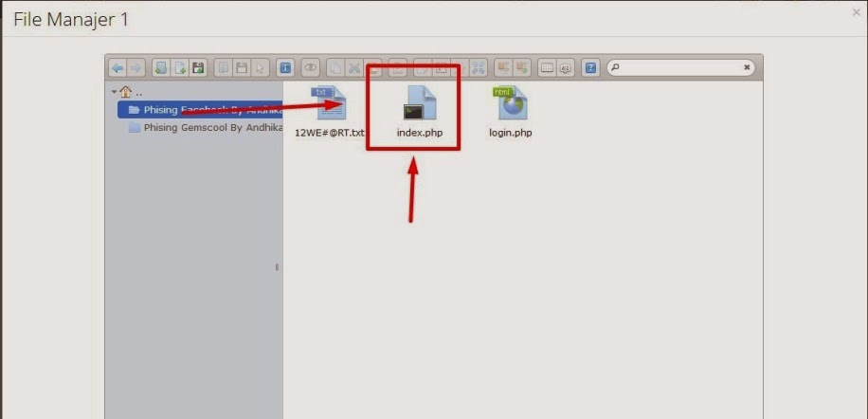
Task: Create a new text file from the toolbar
Action: pyautogui.click(x=180, y=68)
